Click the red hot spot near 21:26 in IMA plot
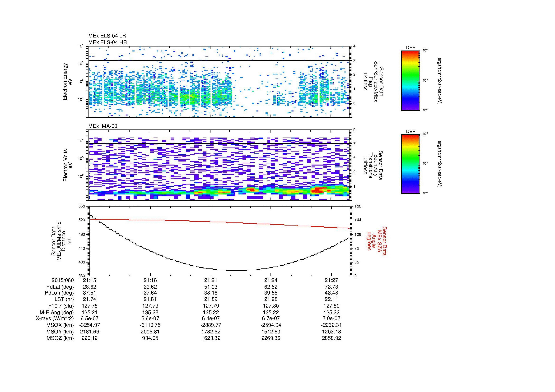The height and width of the screenshot is (392, 555). click(x=319, y=190)
